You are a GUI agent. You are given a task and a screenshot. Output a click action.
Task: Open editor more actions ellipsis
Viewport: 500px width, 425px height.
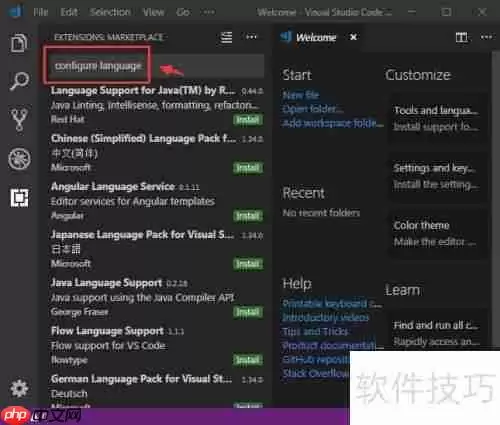click(x=486, y=37)
